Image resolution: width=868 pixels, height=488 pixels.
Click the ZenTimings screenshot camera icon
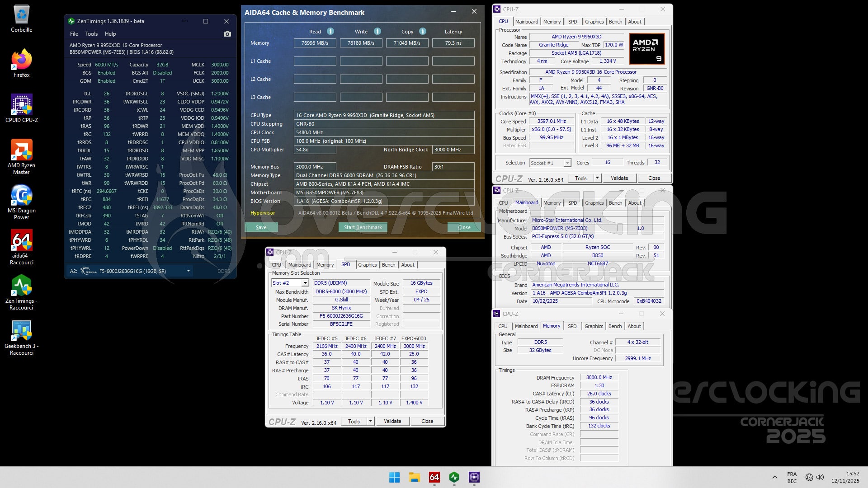[227, 34]
